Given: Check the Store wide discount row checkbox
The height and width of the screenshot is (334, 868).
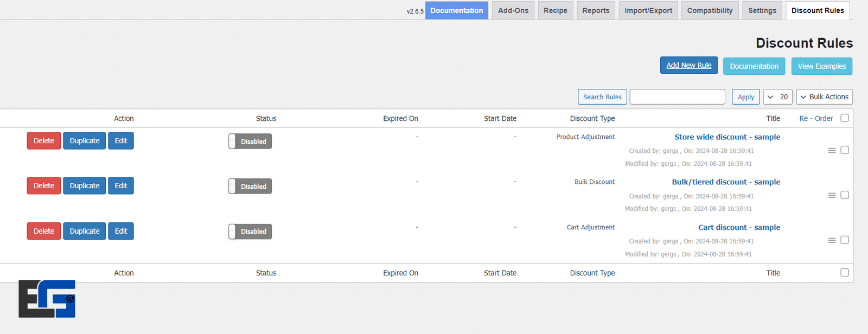Looking at the screenshot, I should click(845, 150).
